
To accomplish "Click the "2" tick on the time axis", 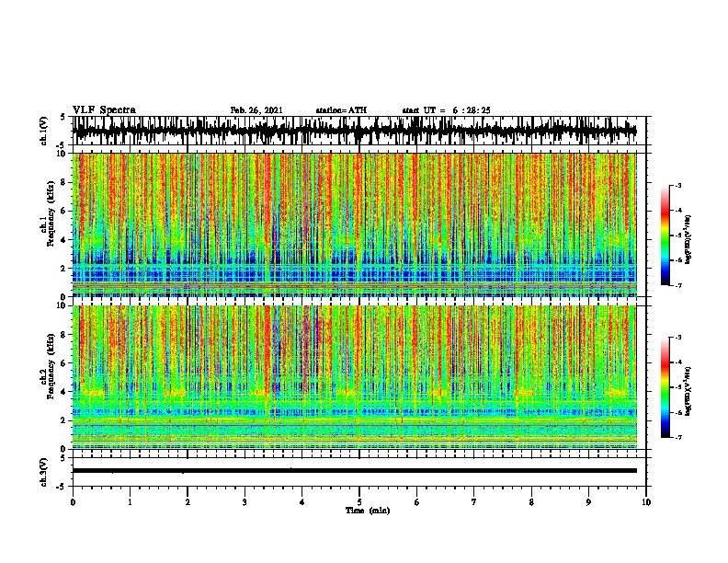I will click(x=188, y=502).
